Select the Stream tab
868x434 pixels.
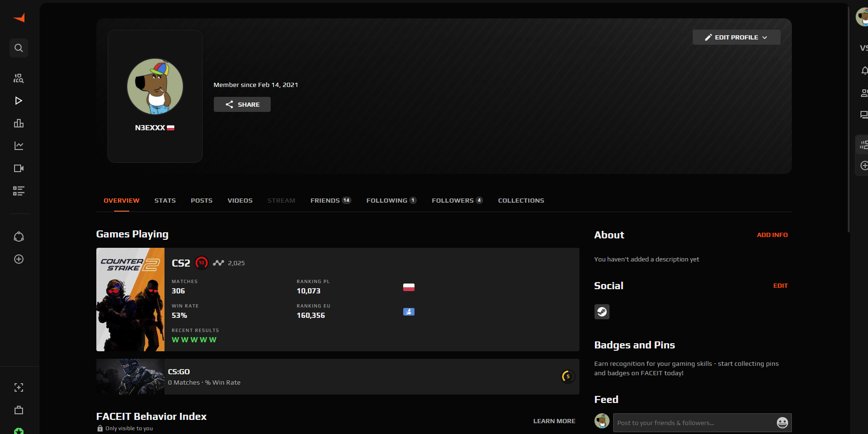(282, 200)
